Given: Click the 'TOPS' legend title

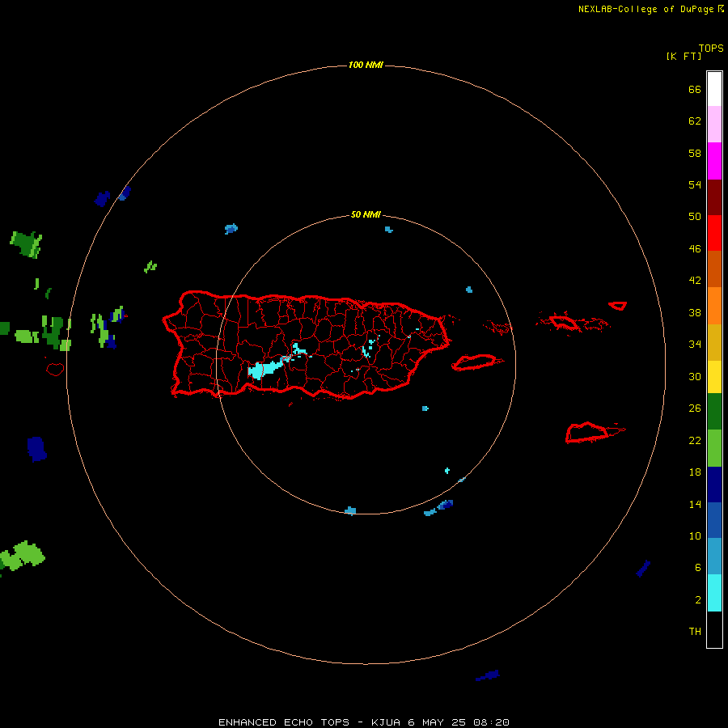Looking at the screenshot, I should pos(711,48).
